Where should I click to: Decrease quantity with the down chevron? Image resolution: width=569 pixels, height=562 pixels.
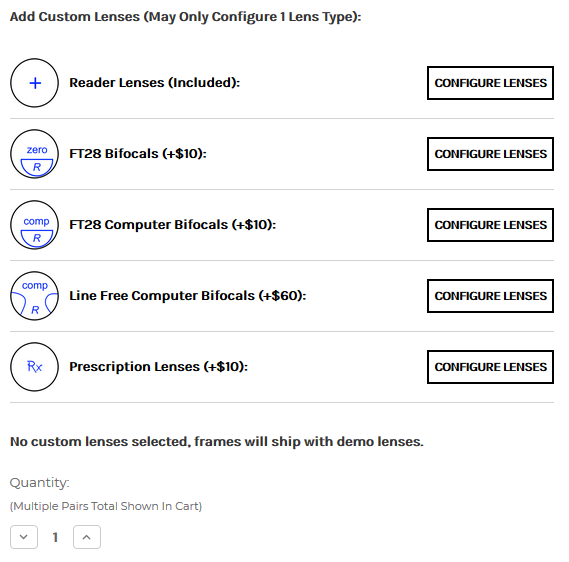click(24, 537)
